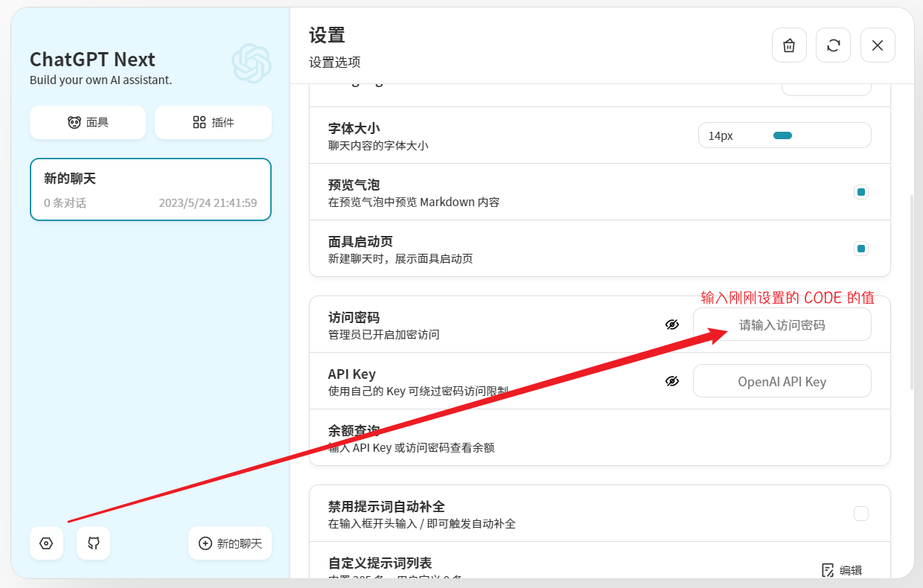Enable 禁用提示词自动补全 checkbox
Screen dimensions: 923x588
pyautogui.click(x=861, y=514)
